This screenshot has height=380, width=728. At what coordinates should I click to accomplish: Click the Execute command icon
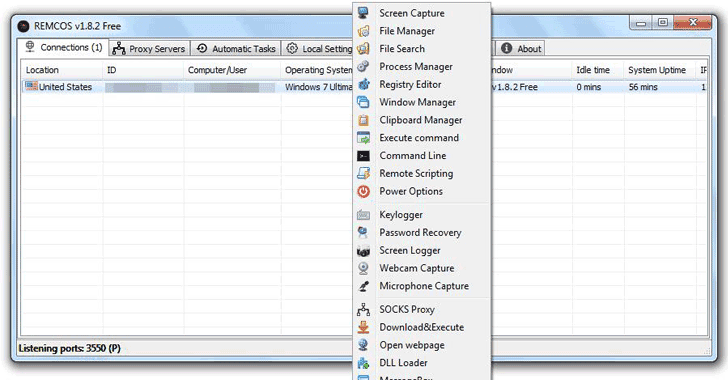point(363,138)
